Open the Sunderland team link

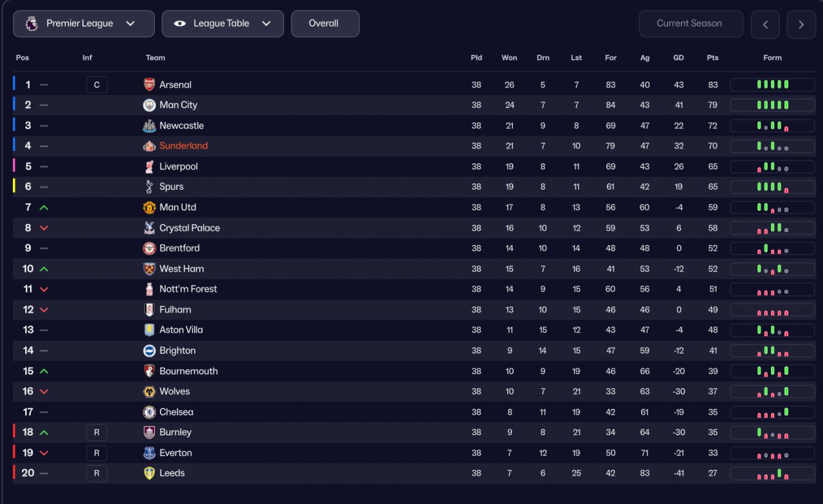pyautogui.click(x=183, y=146)
